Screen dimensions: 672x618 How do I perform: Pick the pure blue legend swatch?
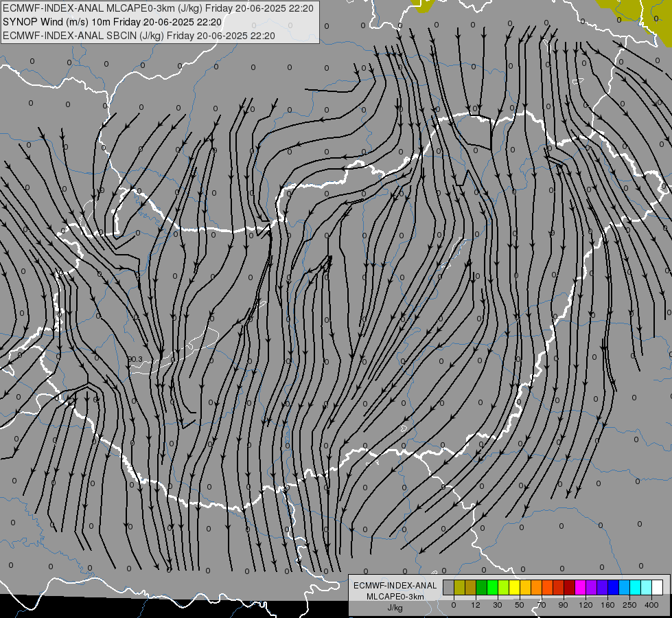pos(613,587)
